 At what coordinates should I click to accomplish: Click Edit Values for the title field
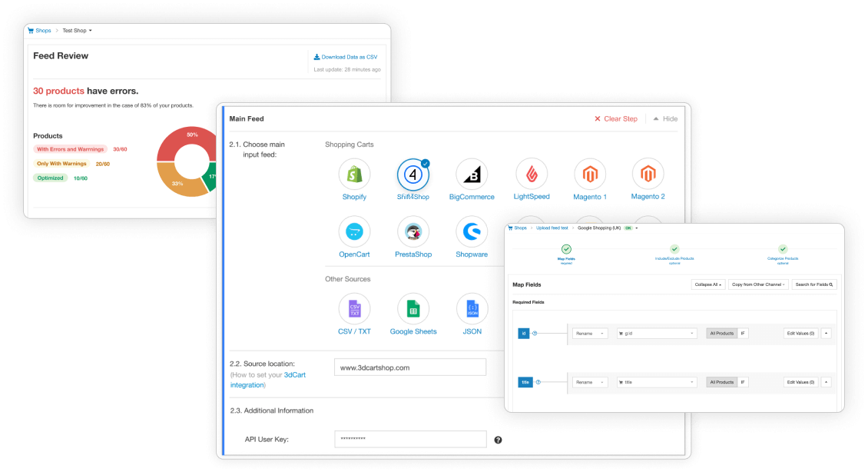tap(800, 382)
